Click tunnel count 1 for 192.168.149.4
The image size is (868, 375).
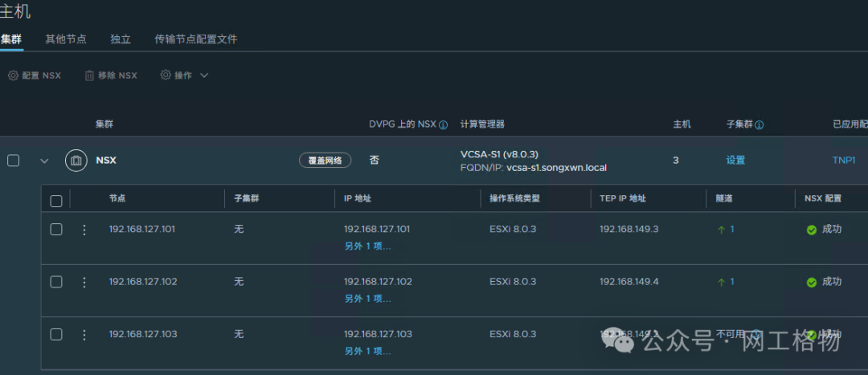tap(732, 282)
